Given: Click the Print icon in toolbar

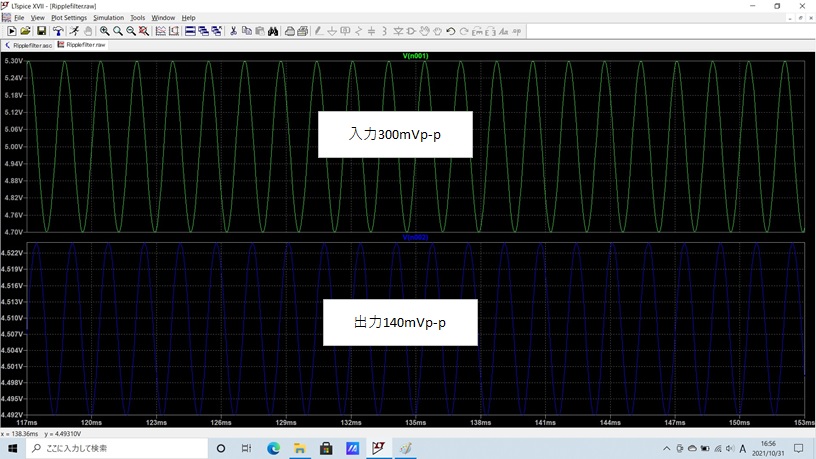Looking at the screenshot, I should (289, 31).
